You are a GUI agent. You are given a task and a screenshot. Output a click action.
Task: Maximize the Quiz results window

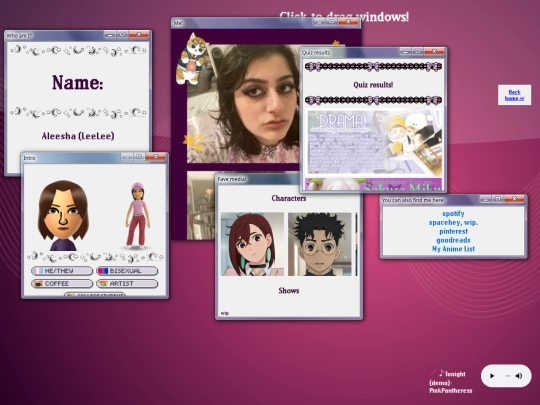[x=417, y=52]
